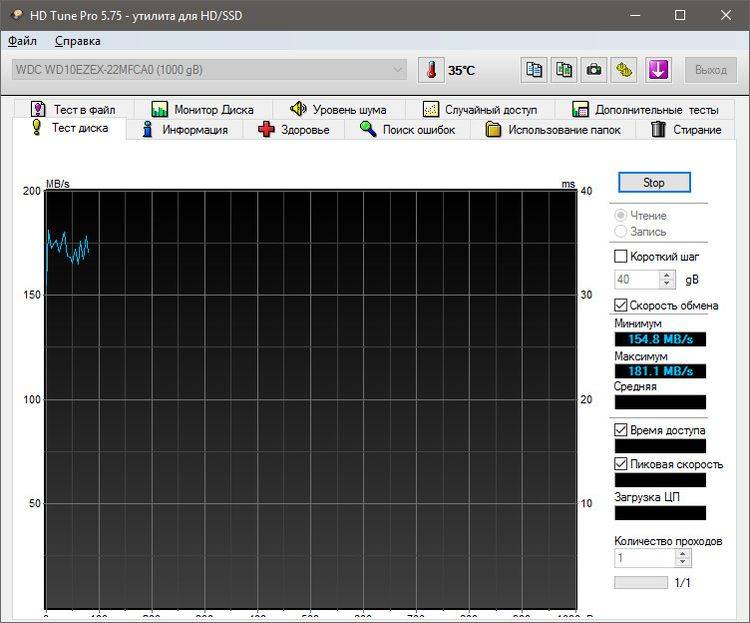
Task: Click the Выход button
Action: coord(710,70)
